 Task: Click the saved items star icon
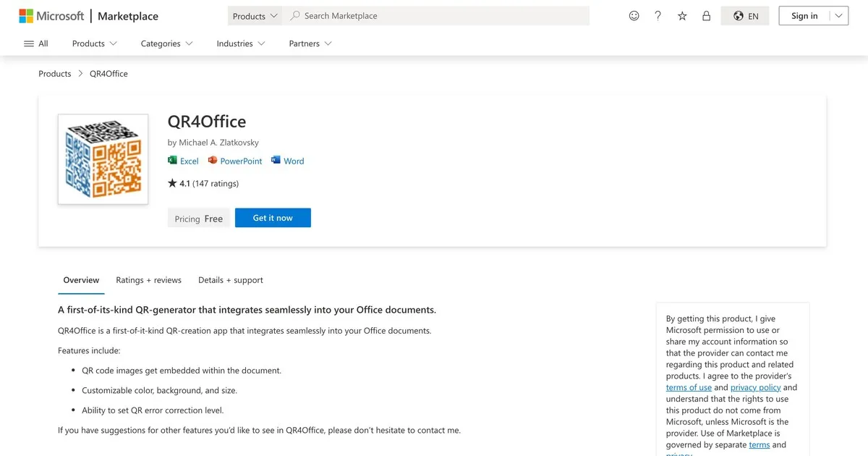681,15
